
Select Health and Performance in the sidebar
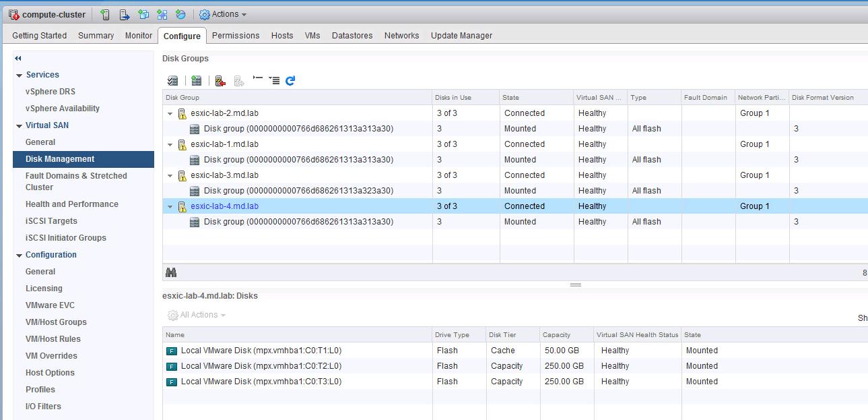click(72, 204)
